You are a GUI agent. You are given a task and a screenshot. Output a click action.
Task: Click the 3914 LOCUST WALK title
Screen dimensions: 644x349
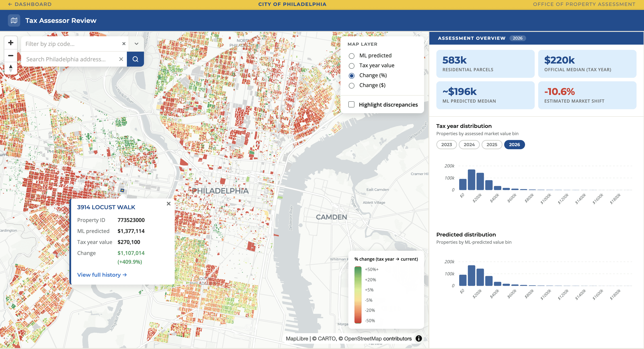tap(106, 207)
